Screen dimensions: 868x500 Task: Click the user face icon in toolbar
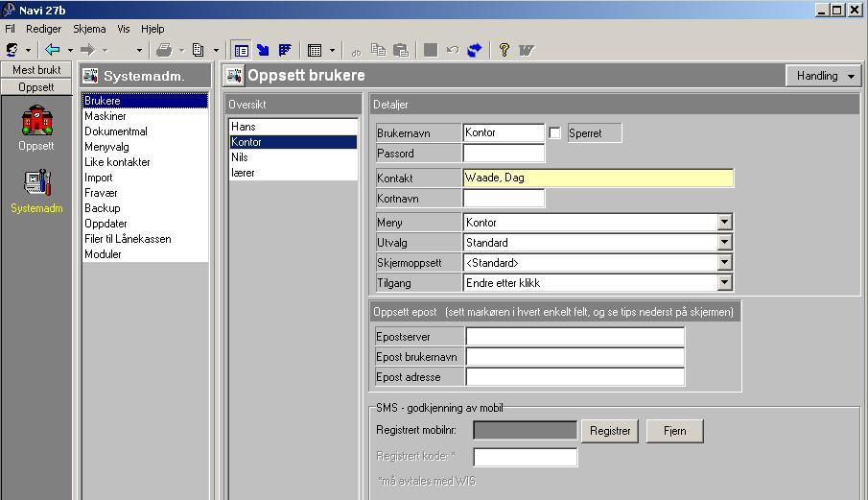(x=12, y=50)
